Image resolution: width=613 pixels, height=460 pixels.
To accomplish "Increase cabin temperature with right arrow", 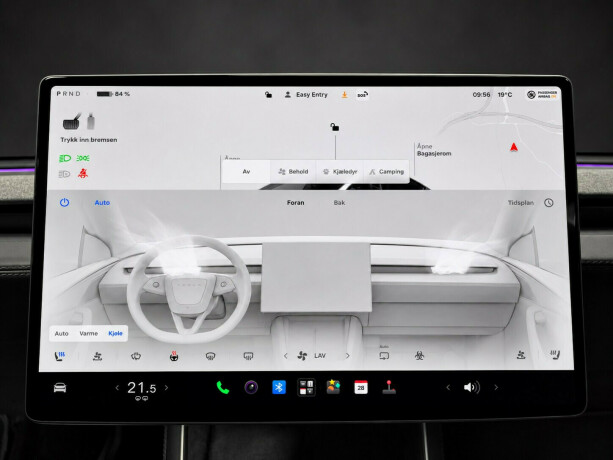I will click(x=167, y=388).
